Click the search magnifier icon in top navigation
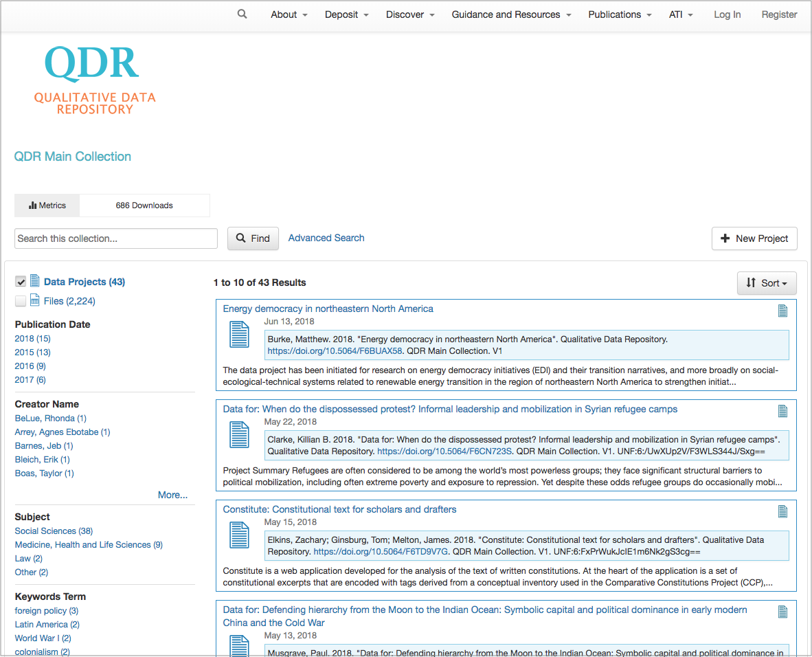 pyautogui.click(x=242, y=14)
